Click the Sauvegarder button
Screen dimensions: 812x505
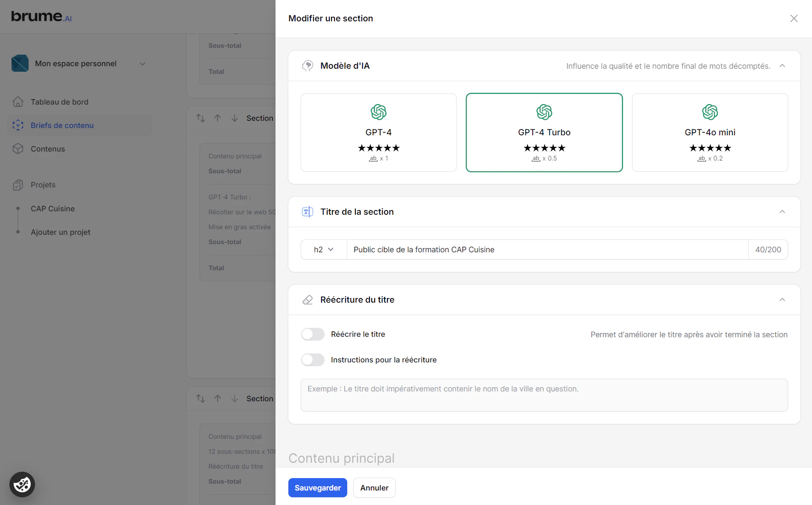pyautogui.click(x=317, y=487)
